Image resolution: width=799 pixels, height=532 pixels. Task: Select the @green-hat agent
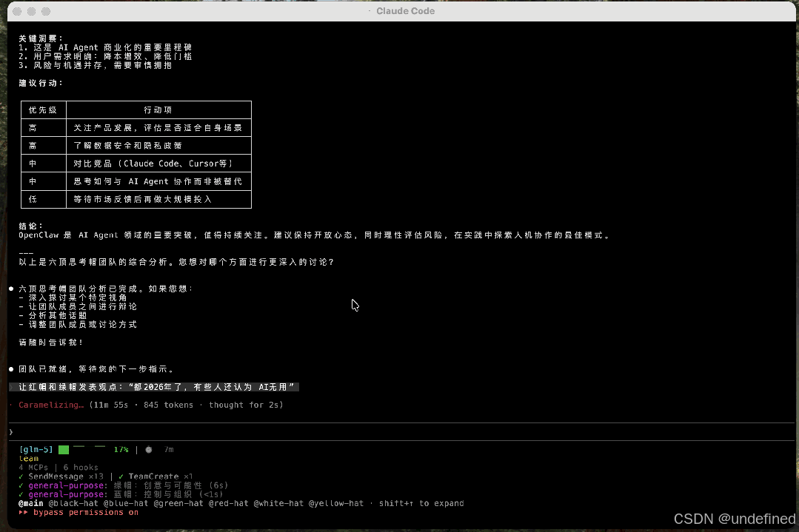[x=178, y=503]
